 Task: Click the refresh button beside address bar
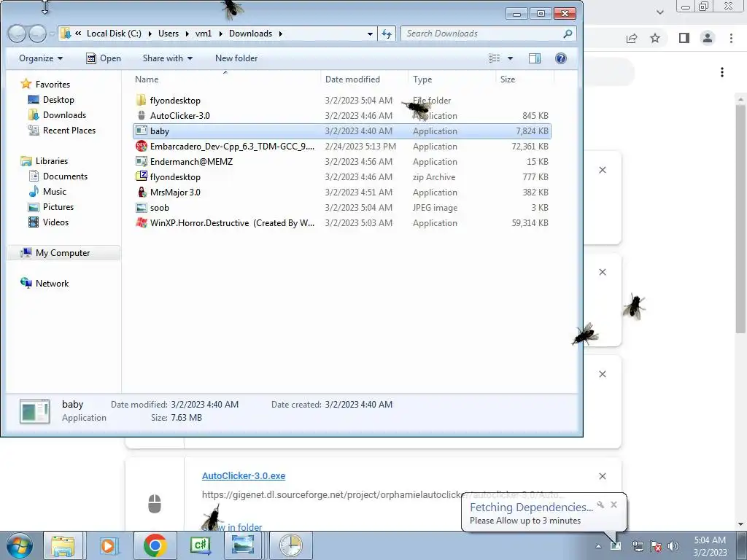click(387, 34)
